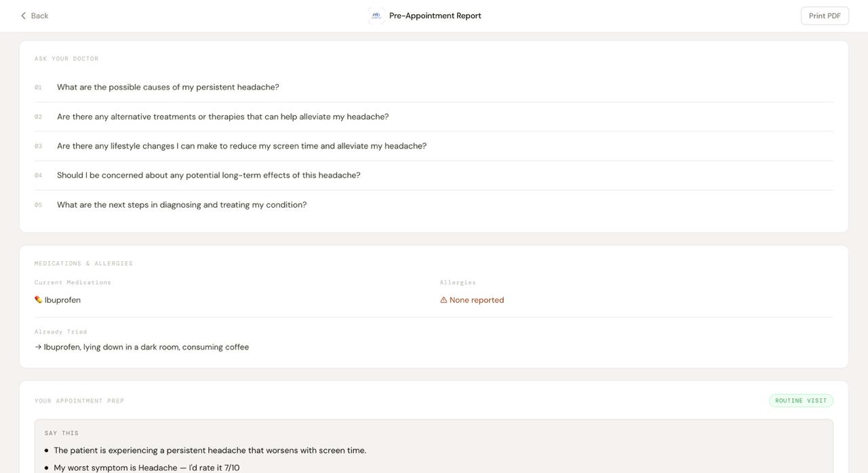
Task: Click the ROUTINE VISIT badge
Action: coord(801,400)
